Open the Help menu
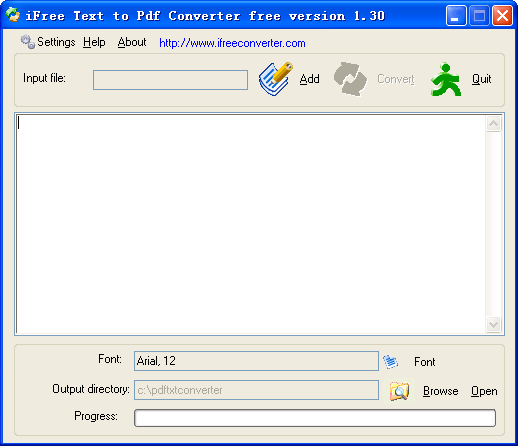This screenshot has width=518, height=446. (94, 42)
